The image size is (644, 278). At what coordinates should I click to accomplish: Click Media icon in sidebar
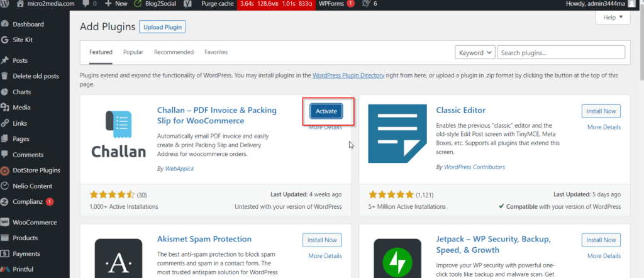5,108
